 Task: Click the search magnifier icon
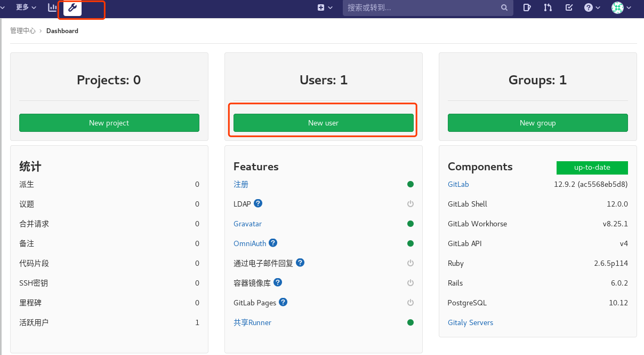pyautogui.click(x=504, y=7)
